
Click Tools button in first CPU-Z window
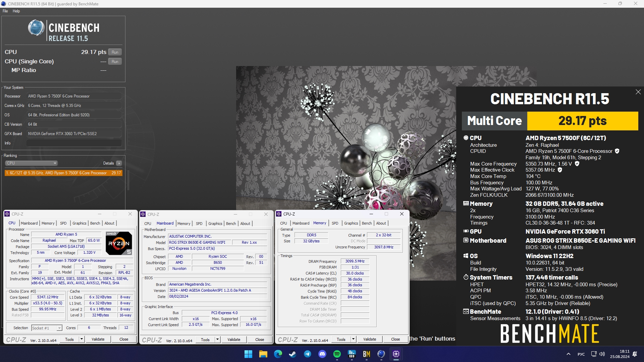(x=69, y=339)
